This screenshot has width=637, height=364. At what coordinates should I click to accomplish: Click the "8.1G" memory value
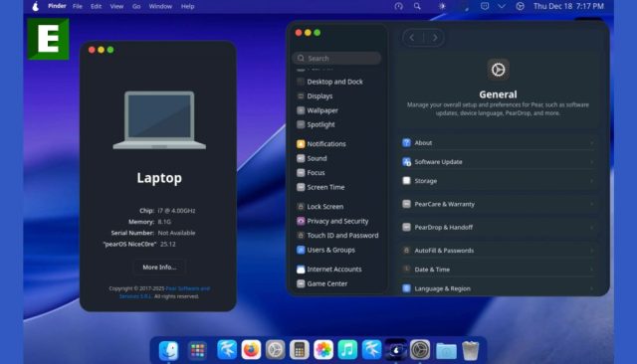click(x=164, y=222)
